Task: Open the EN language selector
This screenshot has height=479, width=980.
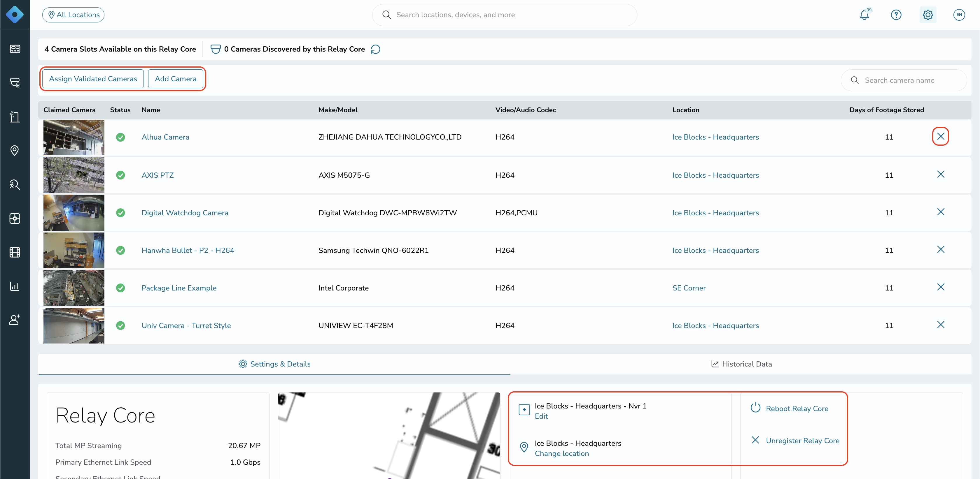Action: point(959,15)
